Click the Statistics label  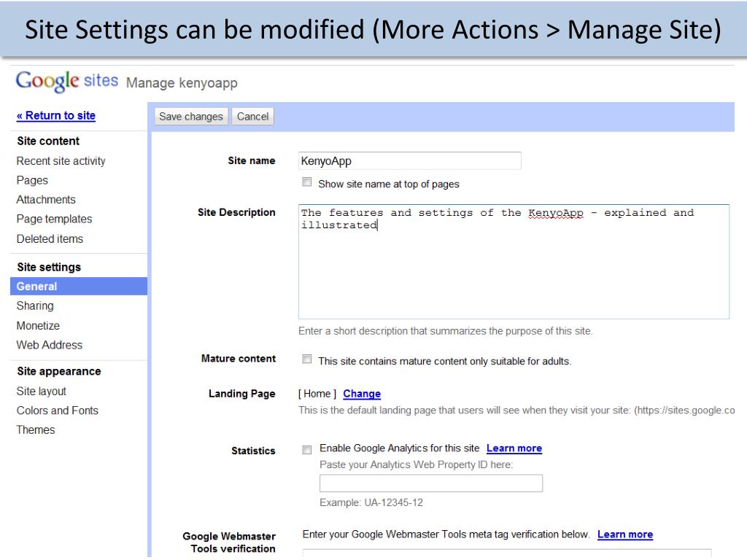pos(253,451)
